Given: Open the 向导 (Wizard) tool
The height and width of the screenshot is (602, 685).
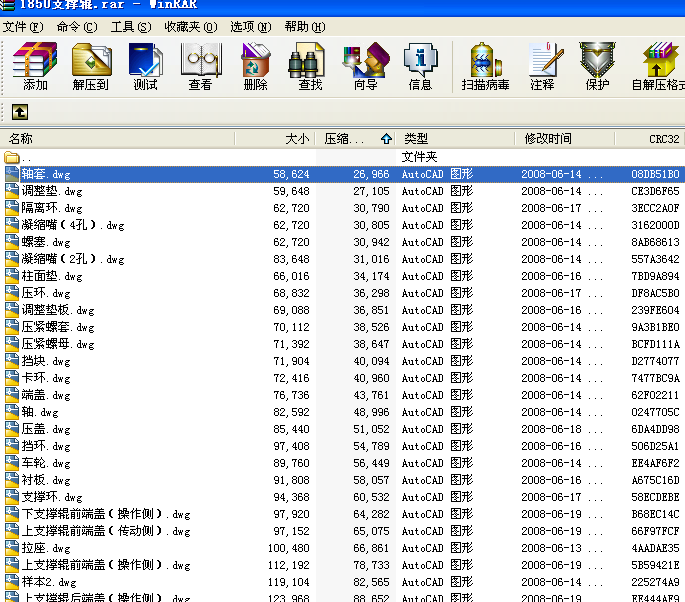Looking at the screenshot, I should [x=365, y=66].
